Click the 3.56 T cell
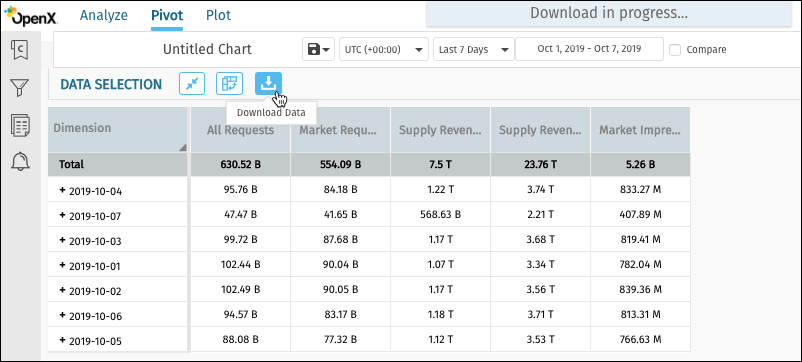 [x=540, y=289]
